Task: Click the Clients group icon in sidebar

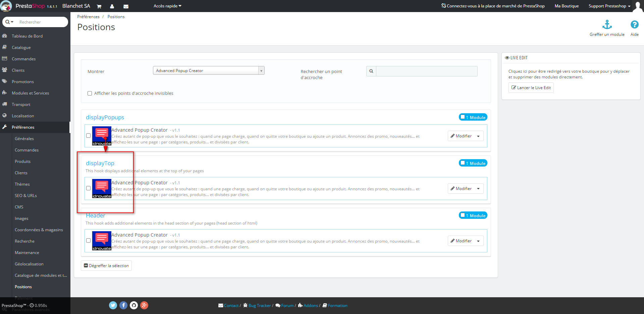Action: pyautogui.click(x=5, y=70)
